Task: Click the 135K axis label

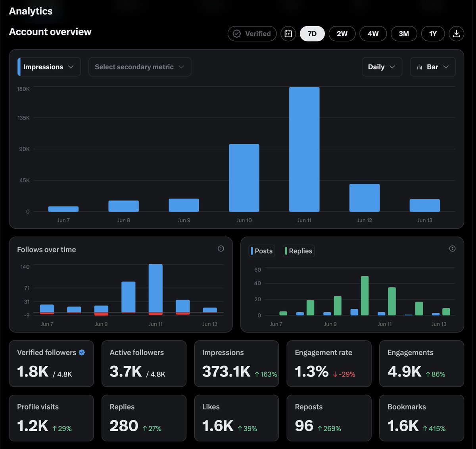Action: click(x=23, y=118)
